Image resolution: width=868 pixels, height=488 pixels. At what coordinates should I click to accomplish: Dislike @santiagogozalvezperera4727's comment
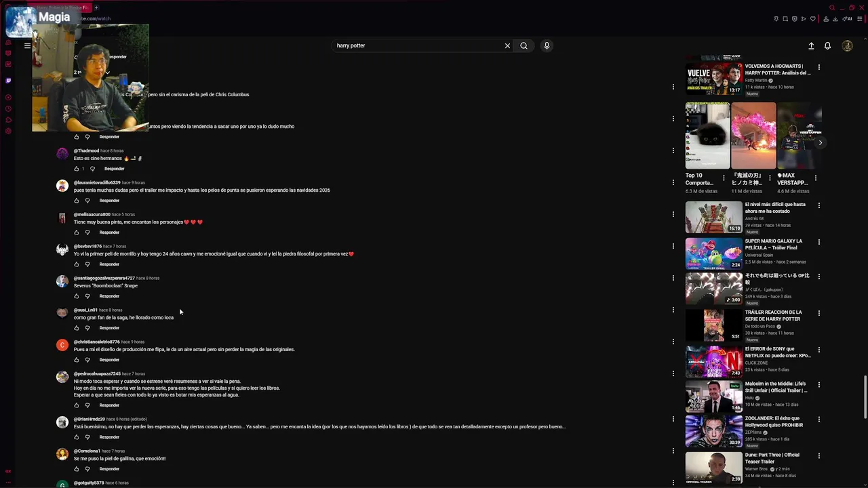[87, 296]
